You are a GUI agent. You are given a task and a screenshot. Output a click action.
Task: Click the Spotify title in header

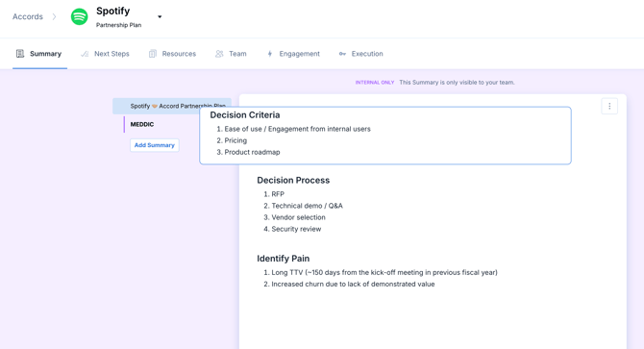[x=113, y=12]
